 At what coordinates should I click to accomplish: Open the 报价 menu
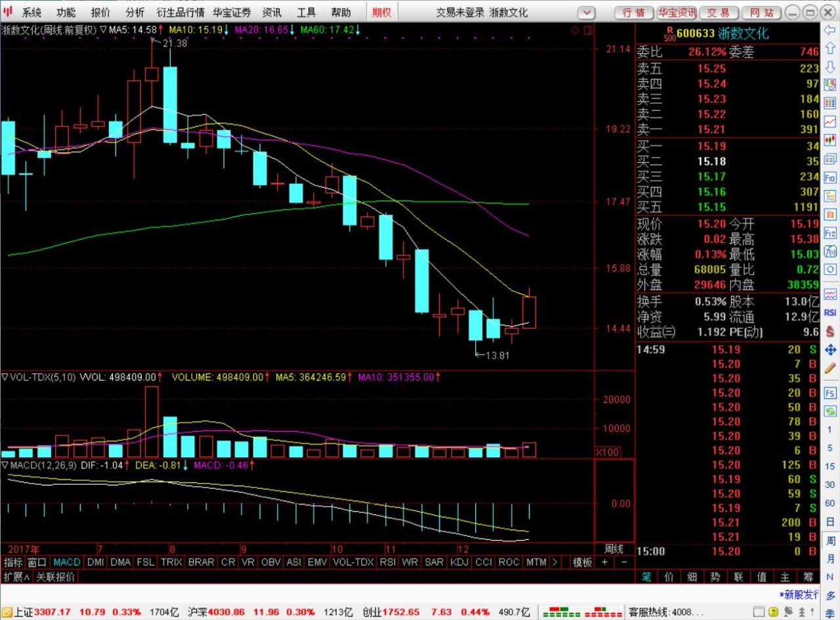pos(100,12)
